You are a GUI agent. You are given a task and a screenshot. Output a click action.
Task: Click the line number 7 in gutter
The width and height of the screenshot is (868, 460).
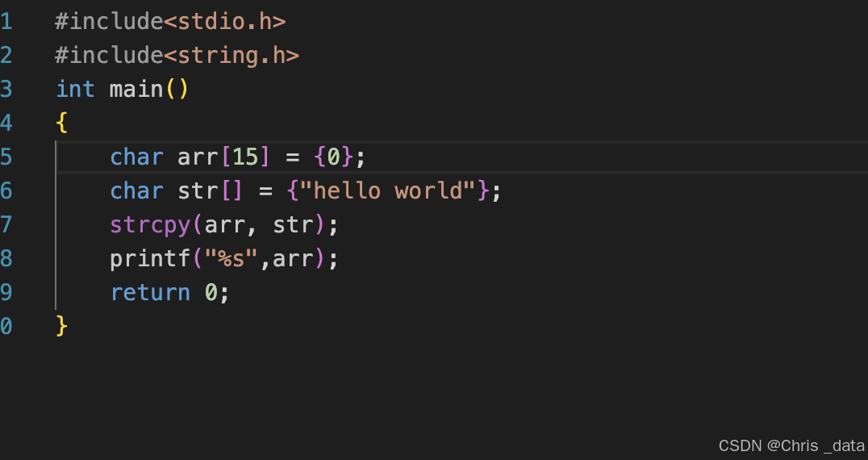[x=6, y=224]
